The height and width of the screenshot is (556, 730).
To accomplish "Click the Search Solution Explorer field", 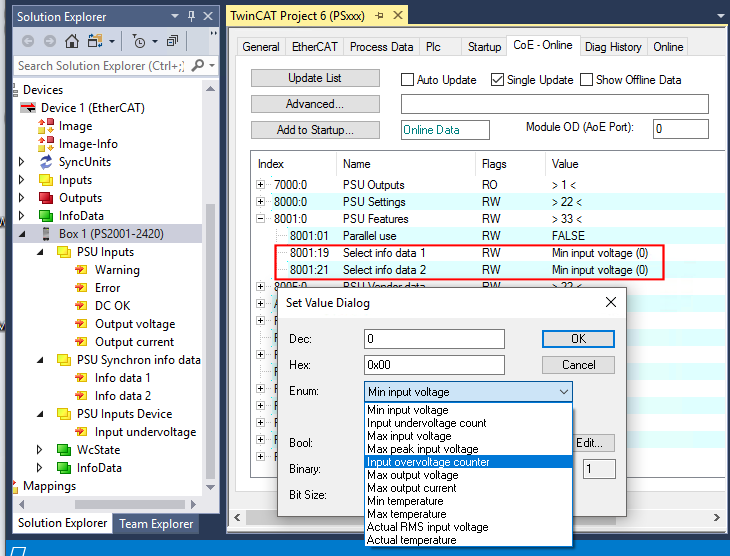I will click(x=101, y=66).
